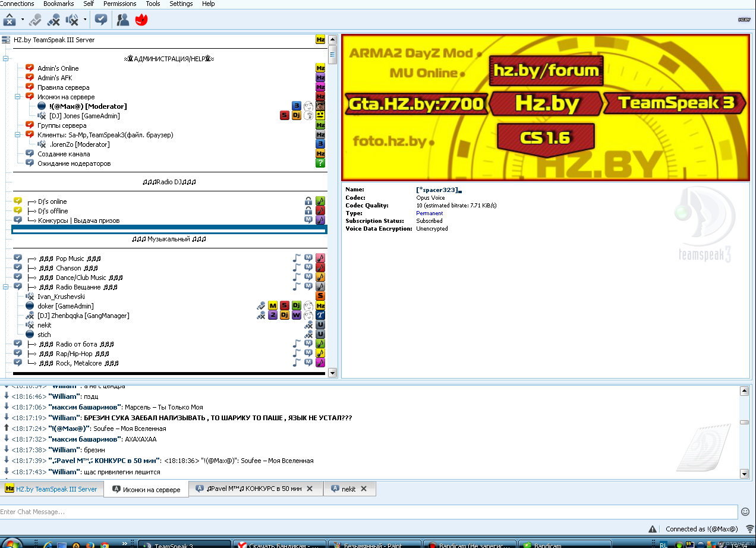Click the purple 2 badge on Zhenbqqka row

point(273,316)
